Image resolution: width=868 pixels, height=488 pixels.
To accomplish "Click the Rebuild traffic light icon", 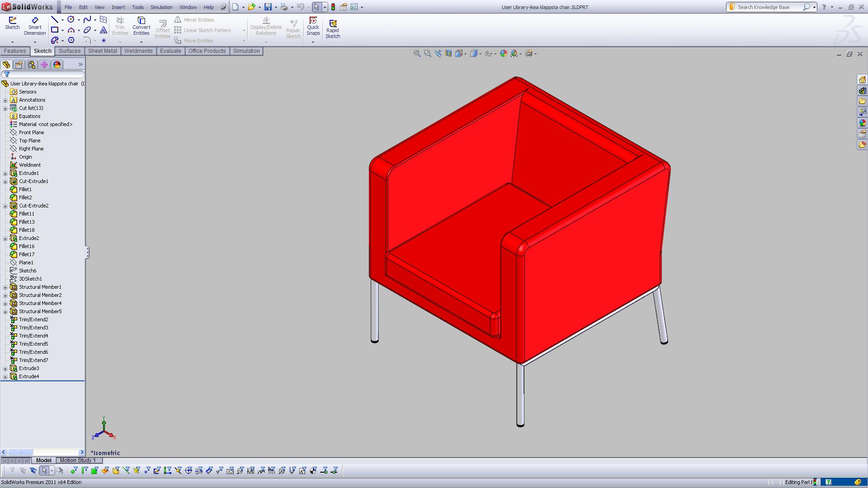I will pos(333,7).
